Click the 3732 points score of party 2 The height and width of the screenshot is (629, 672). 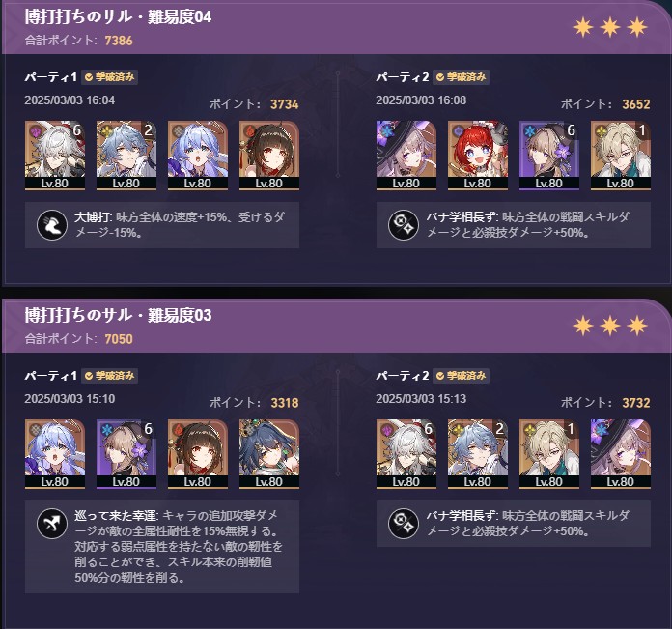[636, 403]
